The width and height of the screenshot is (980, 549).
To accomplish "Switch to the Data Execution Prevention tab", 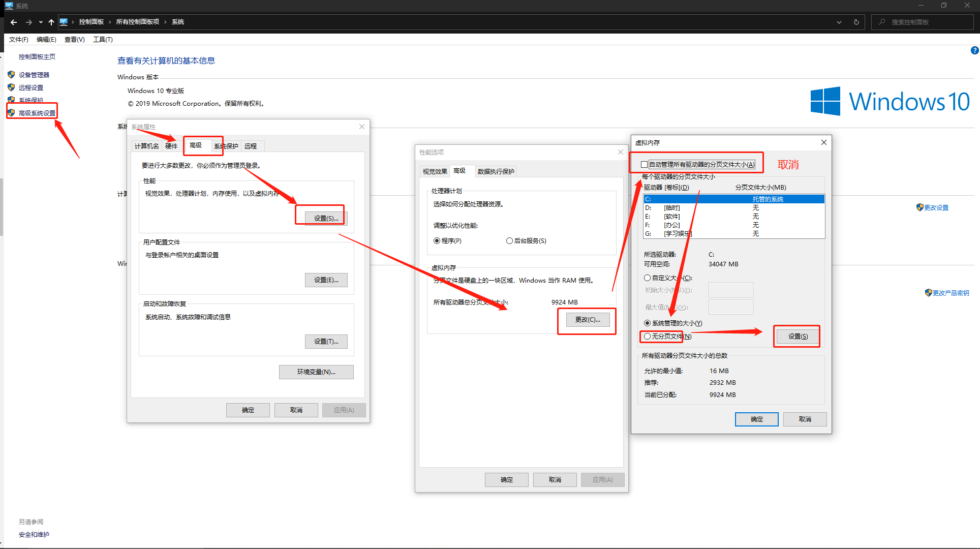I will (x=496, y=171).
